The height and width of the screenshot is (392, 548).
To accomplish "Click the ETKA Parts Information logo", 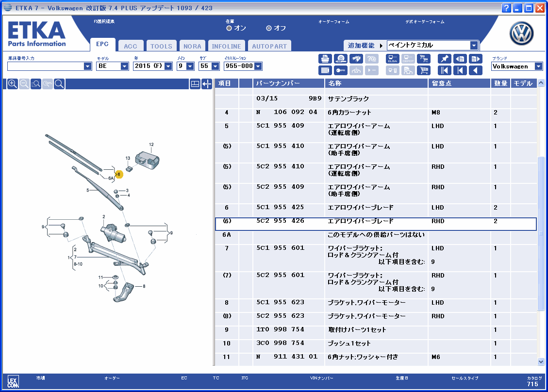I will (37, 34).
